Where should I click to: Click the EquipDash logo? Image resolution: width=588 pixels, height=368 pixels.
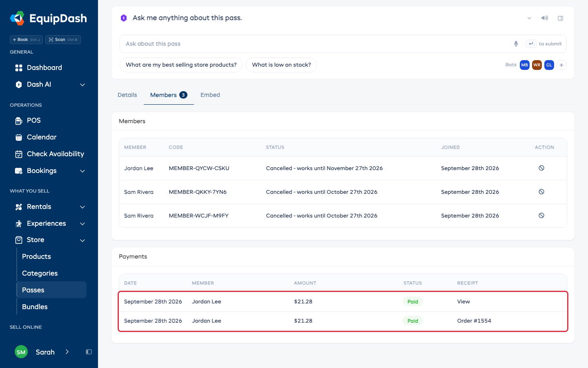click(x=49, y=18)
